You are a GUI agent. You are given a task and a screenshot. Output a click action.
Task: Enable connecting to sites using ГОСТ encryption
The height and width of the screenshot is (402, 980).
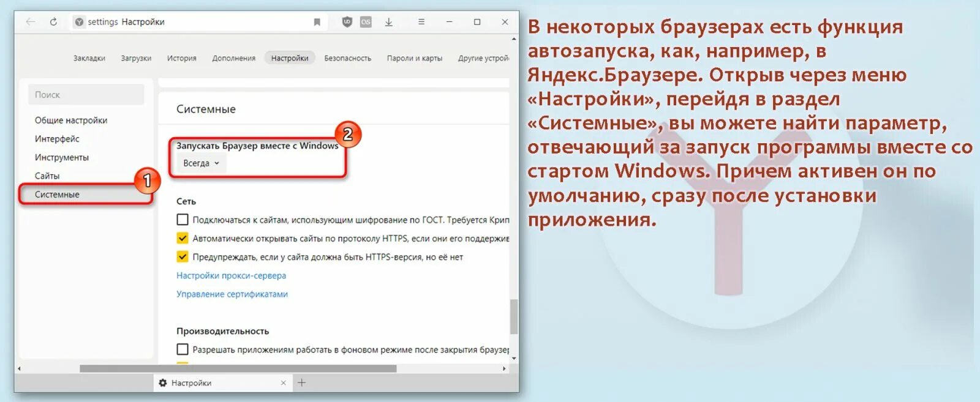click(183, 220)
